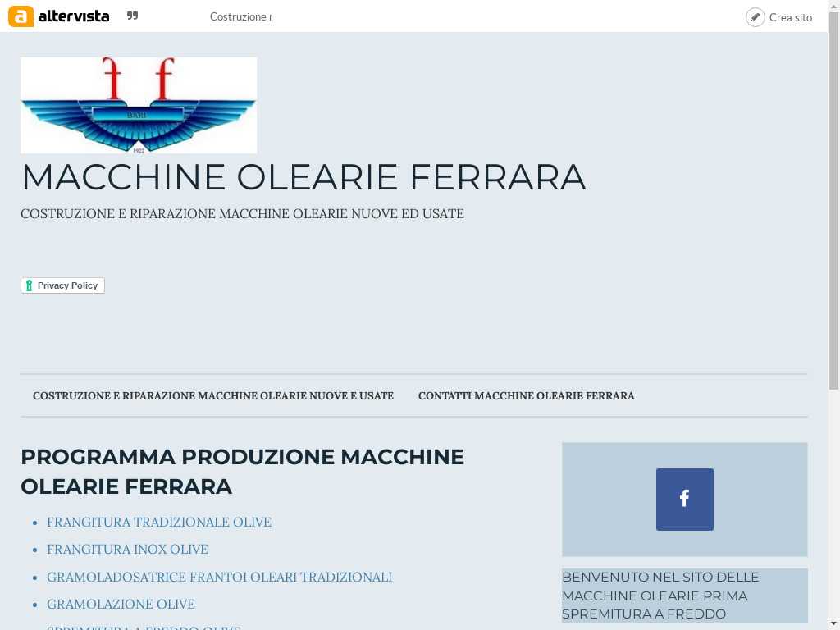Open Gramolazione Olive link
Image resolution: width=840 pixels, height=630 pixels.
click(121, 605)
